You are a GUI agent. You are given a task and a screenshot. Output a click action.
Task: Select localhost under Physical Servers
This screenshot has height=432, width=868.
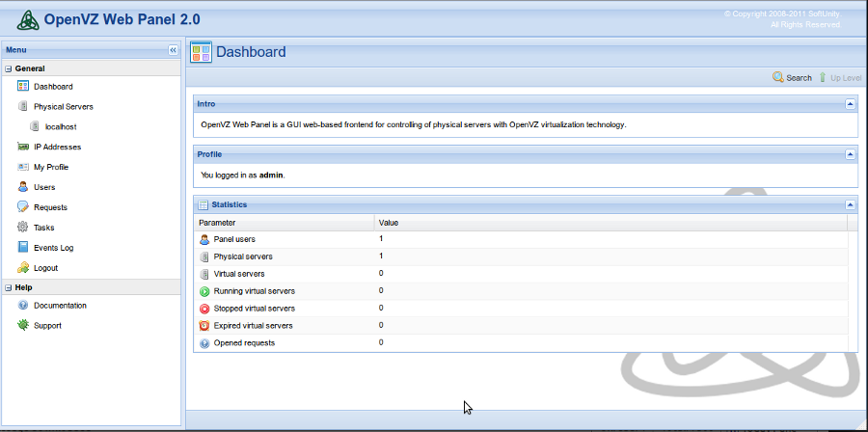click(61, 126)
